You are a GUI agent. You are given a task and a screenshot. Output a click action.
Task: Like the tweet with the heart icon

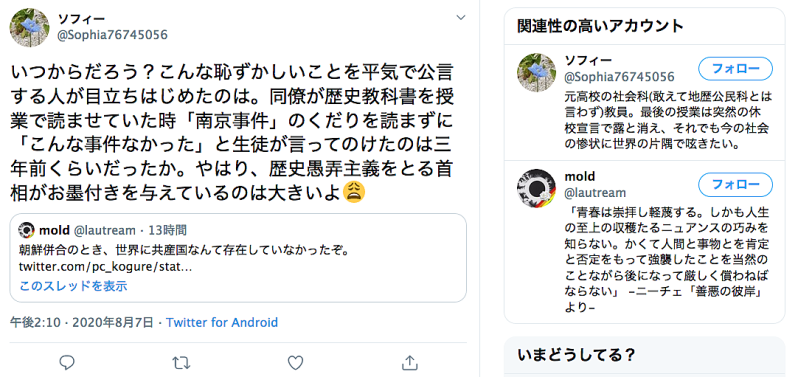pos(295,362)
